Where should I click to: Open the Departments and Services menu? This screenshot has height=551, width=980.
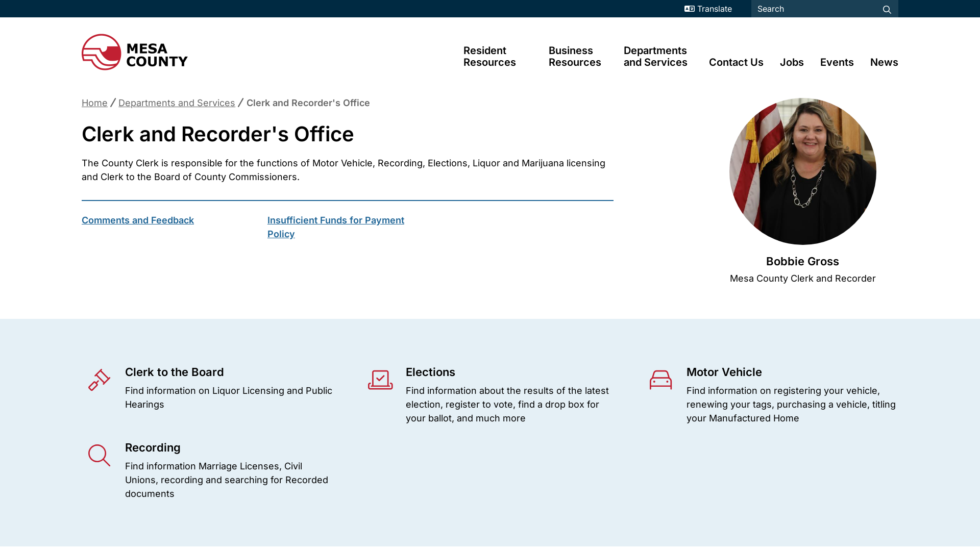pos(655,56)
